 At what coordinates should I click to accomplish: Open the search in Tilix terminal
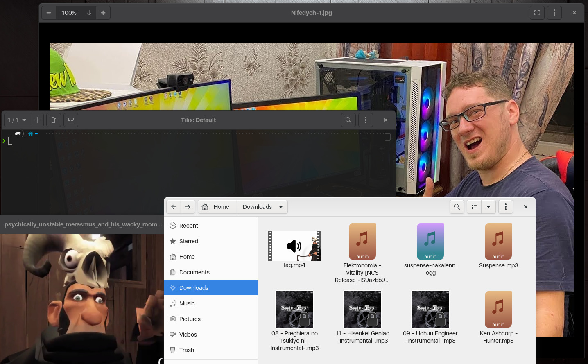coord(348,120)
